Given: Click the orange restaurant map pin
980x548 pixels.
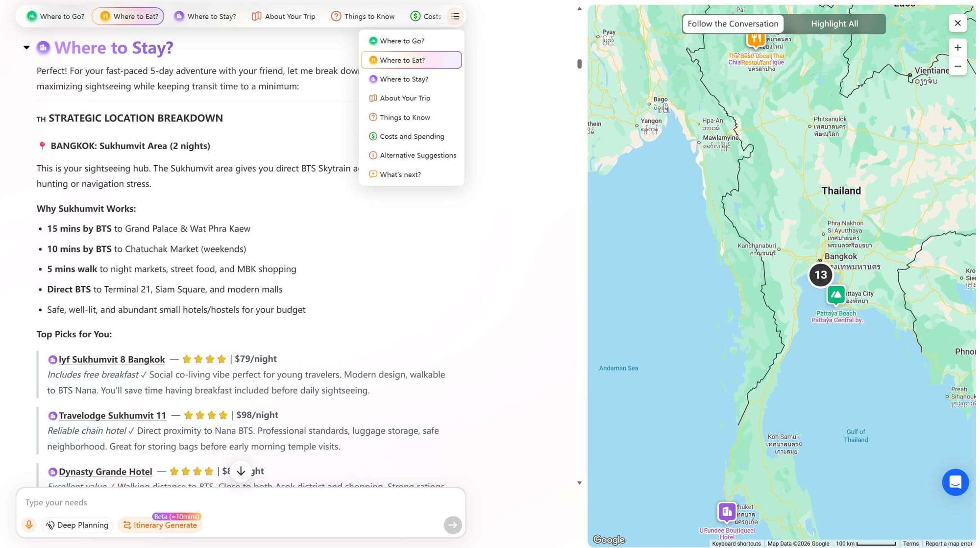Looking at the screenshot, I should (x=756, y=39).
